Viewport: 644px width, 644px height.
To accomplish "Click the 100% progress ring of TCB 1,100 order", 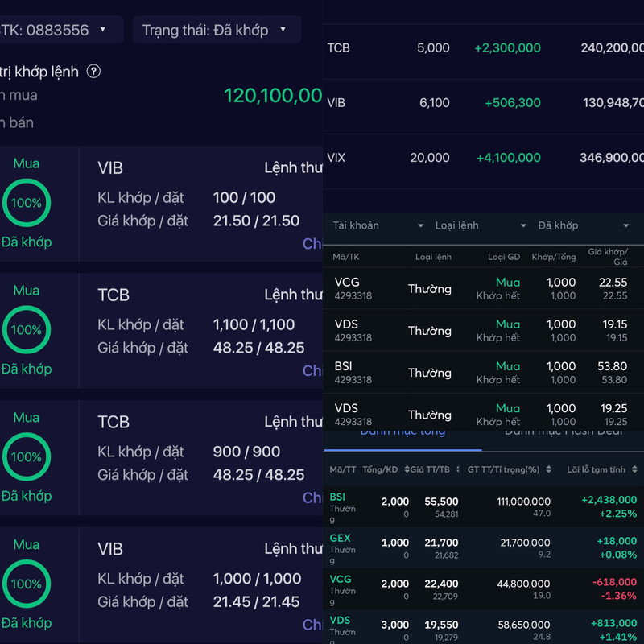I will coord(27,329).
